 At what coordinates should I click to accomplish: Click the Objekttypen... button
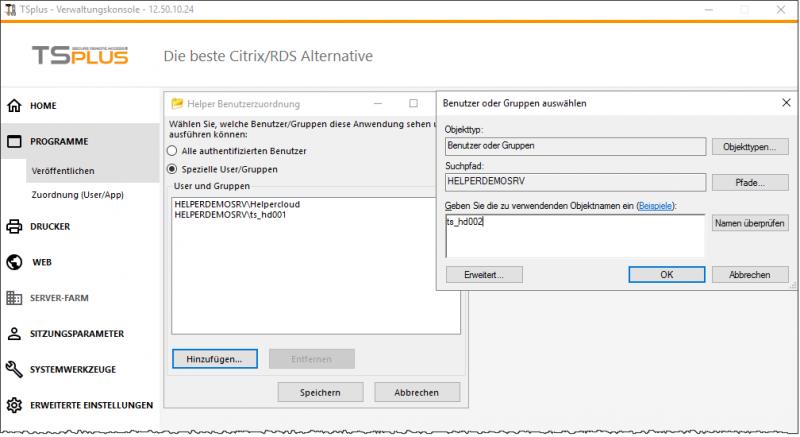click(750, 147)
